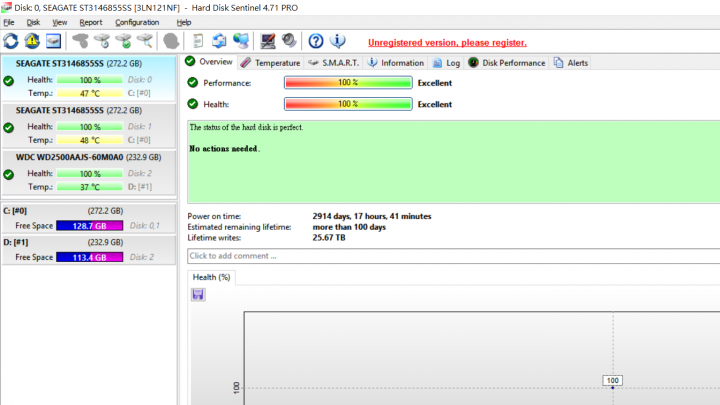Select the WDC WD2500AAJS-60M0A0 disk

point(89,172)
